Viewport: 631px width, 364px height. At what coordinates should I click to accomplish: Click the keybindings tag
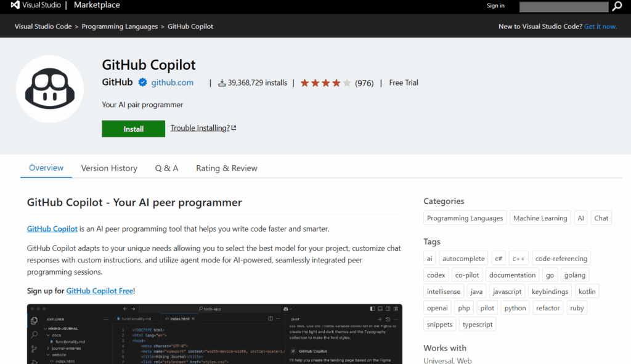(x=550, y=291)
